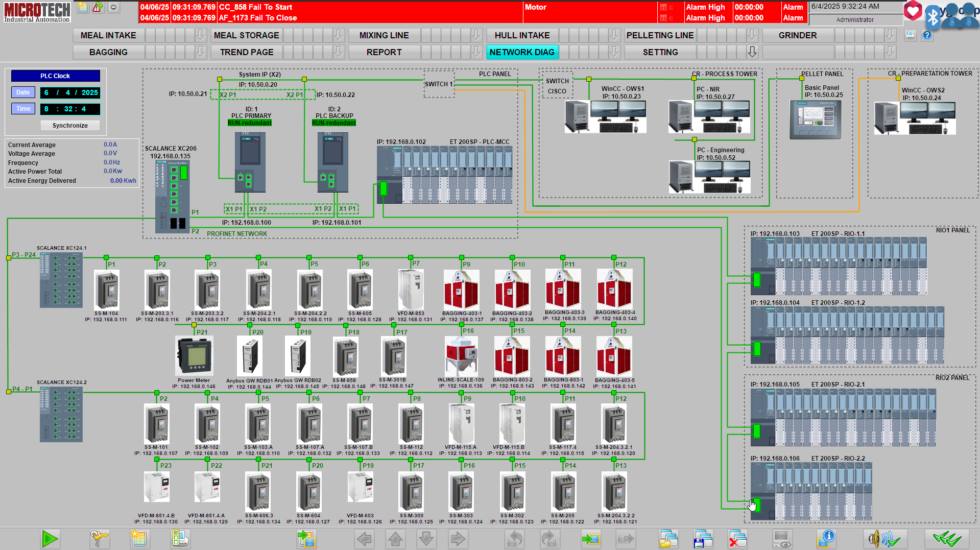This screenshot has height=550, width=980.
Task: Select the Power Meter device image
Action: [194, 356]
